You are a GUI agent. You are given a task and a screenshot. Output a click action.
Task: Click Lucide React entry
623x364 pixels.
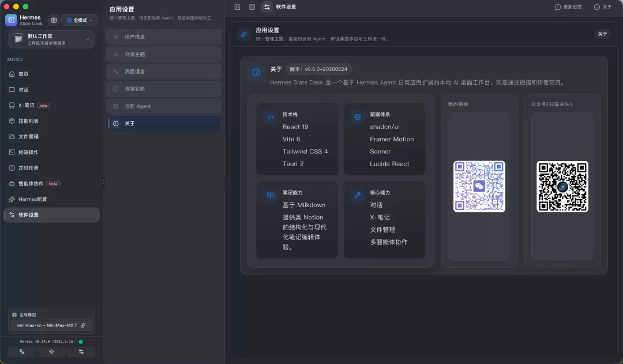coord(389,164)
